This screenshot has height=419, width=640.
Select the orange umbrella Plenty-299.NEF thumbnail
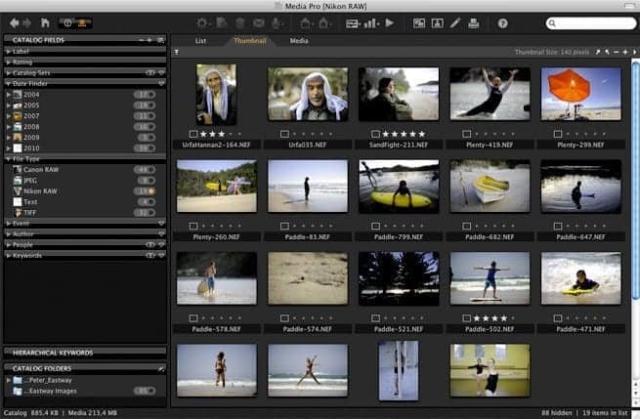click(x=580, y=95)
